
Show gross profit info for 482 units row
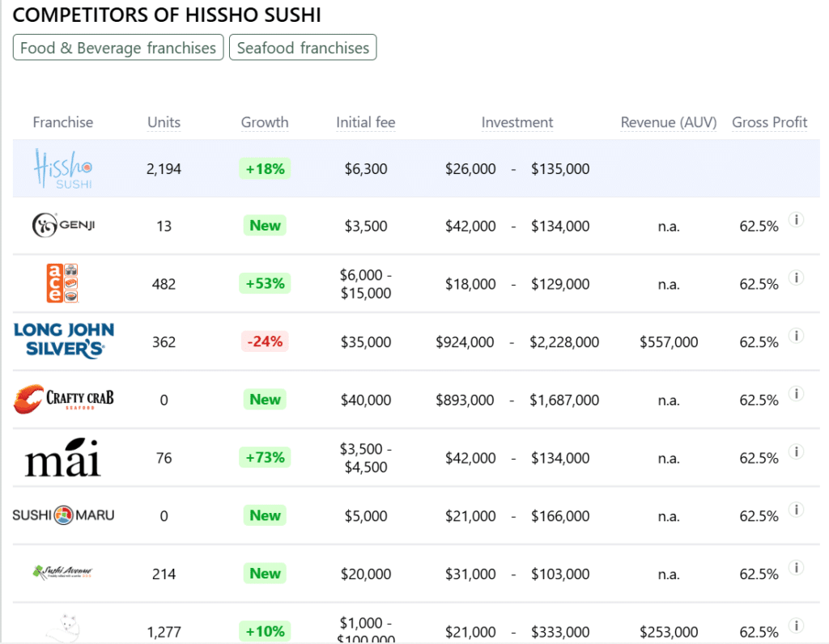(797, 278)
